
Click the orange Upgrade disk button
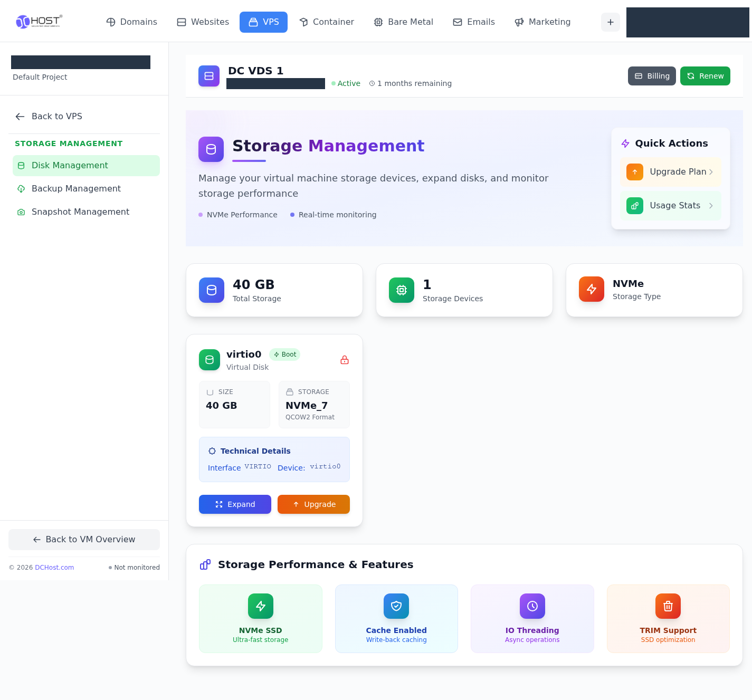(313, 504)
